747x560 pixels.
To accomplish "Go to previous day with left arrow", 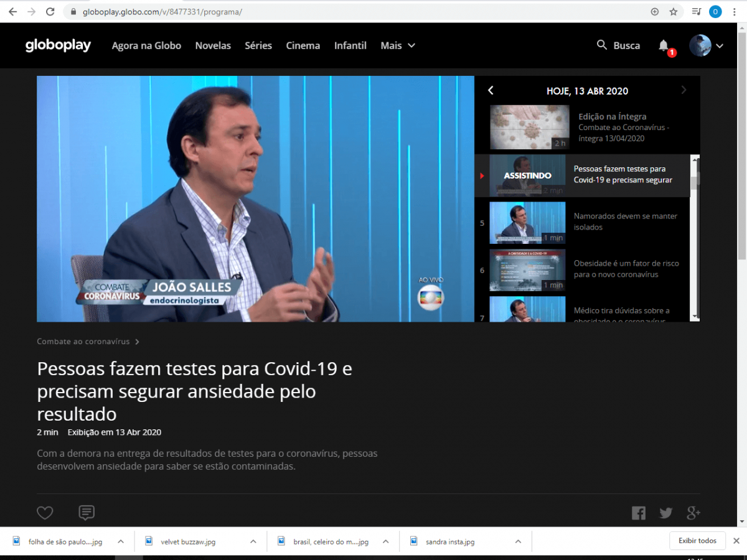I will 491,90.
